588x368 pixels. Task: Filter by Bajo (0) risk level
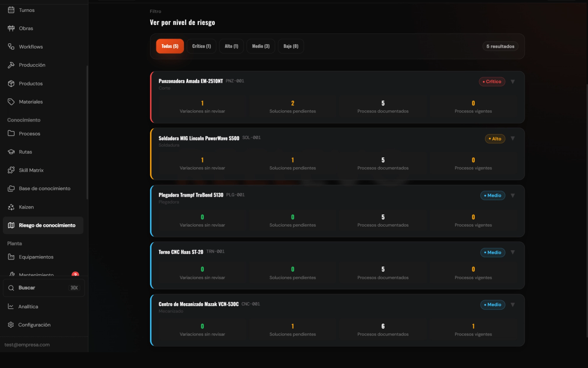click(291, 46)
